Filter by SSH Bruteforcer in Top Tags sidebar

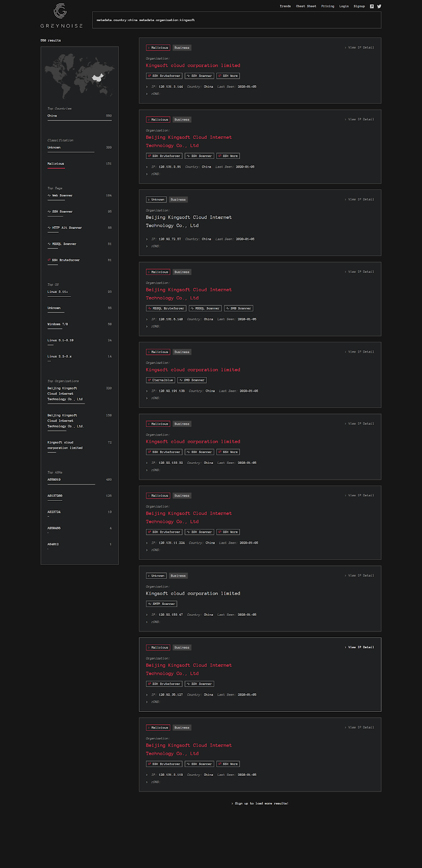click(63, 260)
